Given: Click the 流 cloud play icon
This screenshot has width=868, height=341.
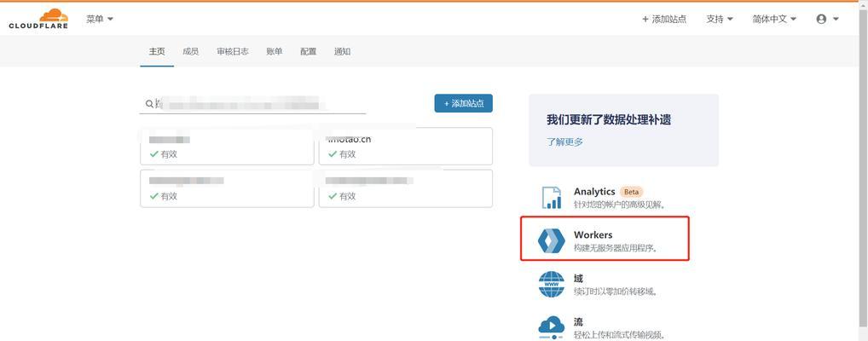Looking at the screenshot, I should [x=552, y=327].
